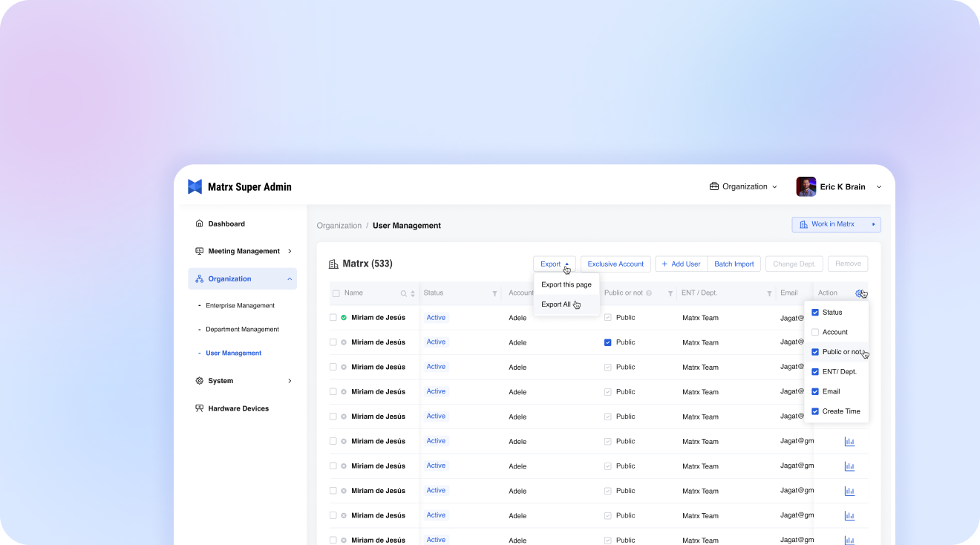Uncheck Status in column settings list

815,313
